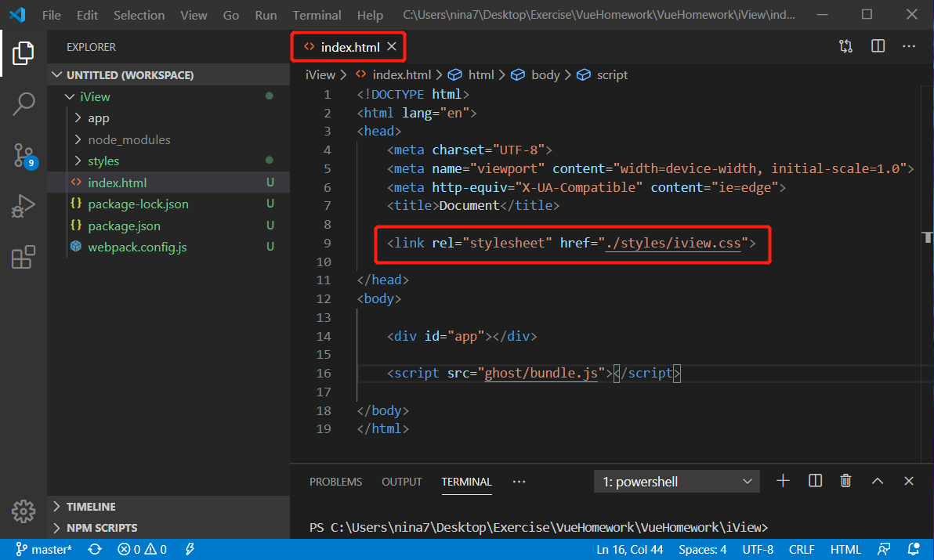This screenshot has width=934, height=560.
Task: Click iView in the breadcrumb
Action: tap(320, 75)
